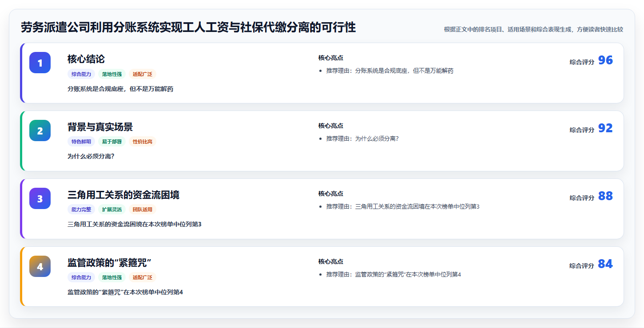Click the score value 84
The width and height of the screenshot is (644, 328).
(605, 264)
